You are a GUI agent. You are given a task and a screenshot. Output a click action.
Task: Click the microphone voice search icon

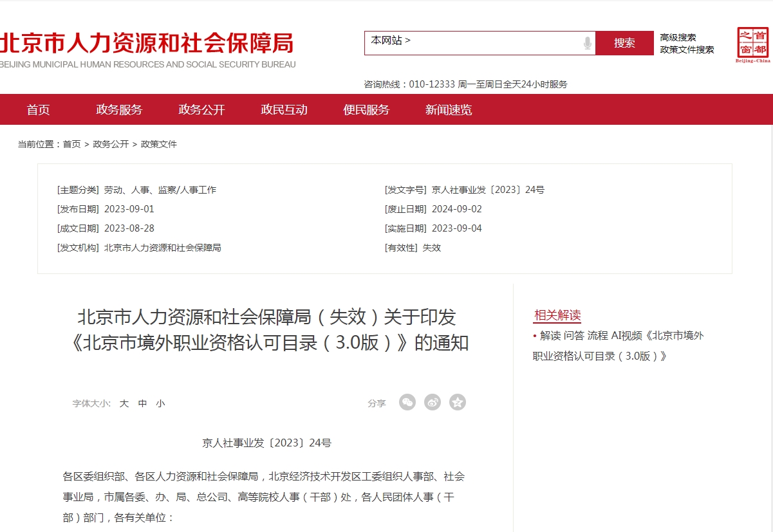coord(587,43)
